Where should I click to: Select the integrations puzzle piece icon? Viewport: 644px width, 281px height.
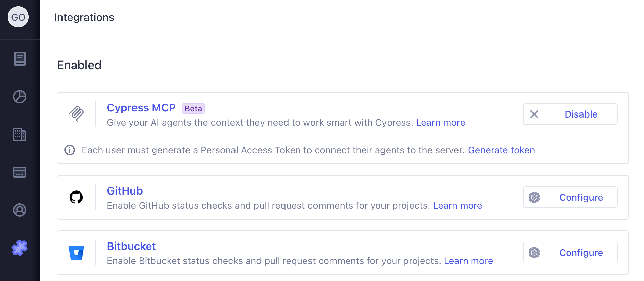point(20,248)
